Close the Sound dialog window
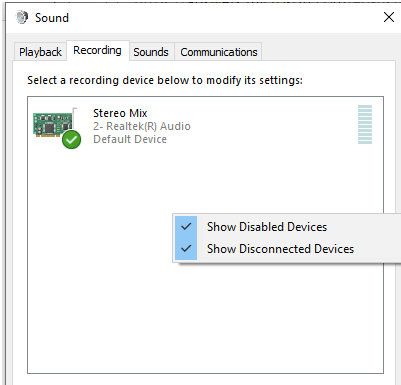 pos(389,17)
